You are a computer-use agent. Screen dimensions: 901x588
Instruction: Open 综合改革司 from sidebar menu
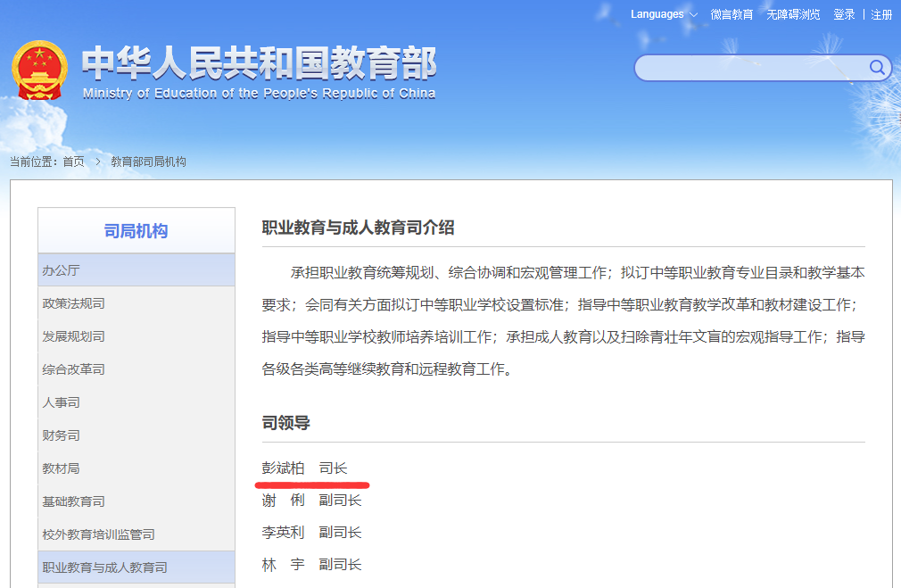pyautogui.click(x=73, y=369)
